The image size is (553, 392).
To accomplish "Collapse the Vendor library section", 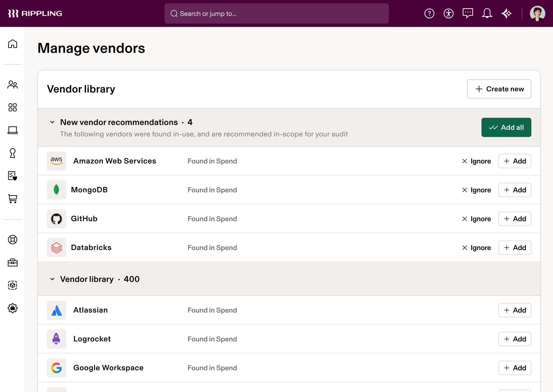I will pos(52,279).
